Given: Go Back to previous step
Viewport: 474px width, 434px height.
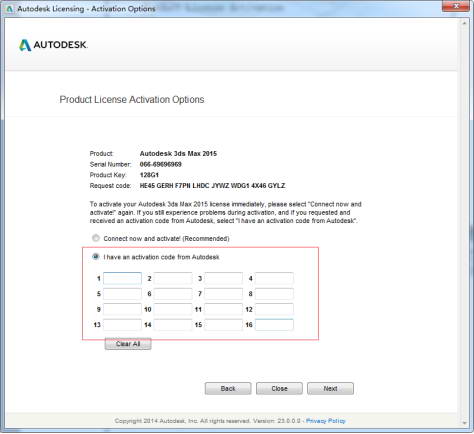Looking at the screenshot, I should (x=228, y=388).
